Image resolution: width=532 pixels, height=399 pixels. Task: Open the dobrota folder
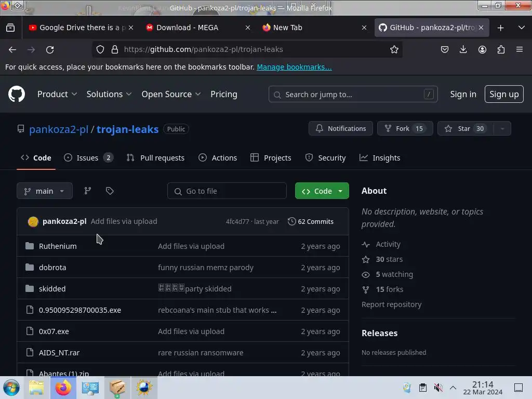point(52,268)
